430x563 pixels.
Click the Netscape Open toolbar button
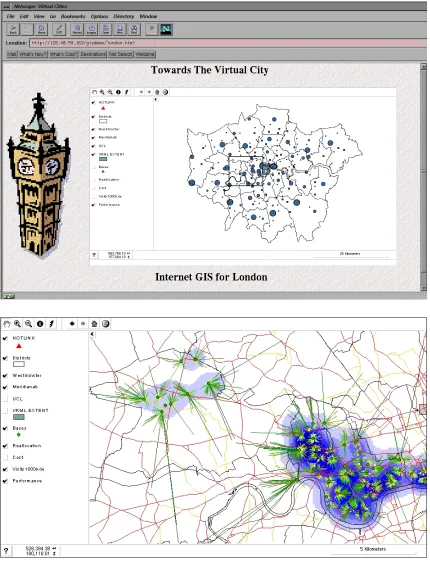[106, 29]
